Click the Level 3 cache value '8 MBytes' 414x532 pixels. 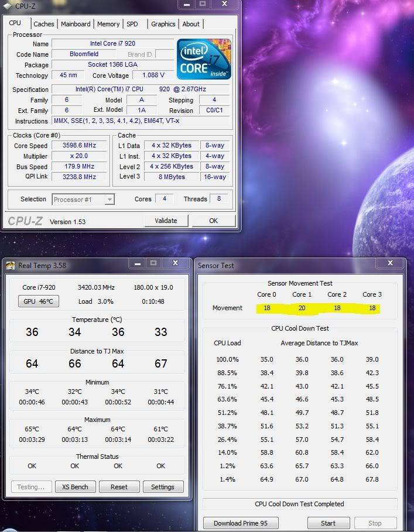coord(172,177)
